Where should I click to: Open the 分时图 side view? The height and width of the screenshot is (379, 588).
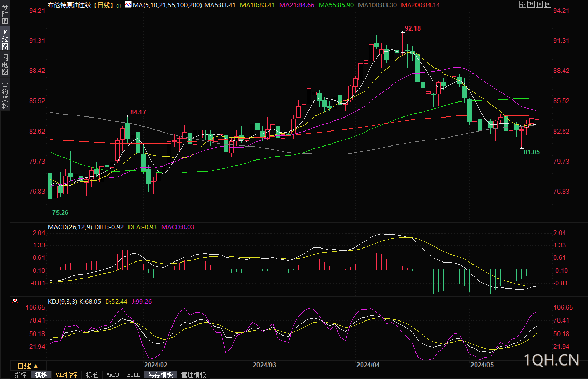pos(5,13)
